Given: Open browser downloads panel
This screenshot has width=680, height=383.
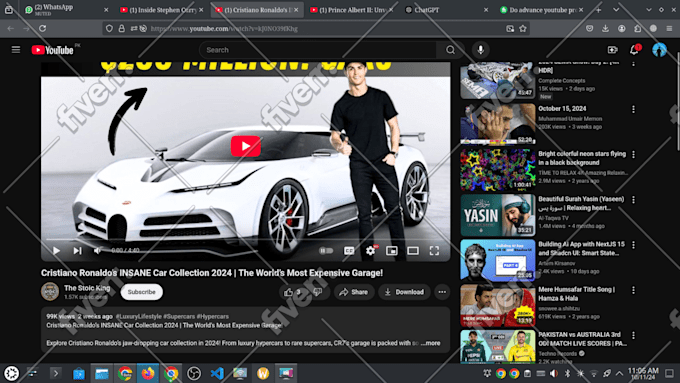Looking at the screenshot, I should [605, 29].
